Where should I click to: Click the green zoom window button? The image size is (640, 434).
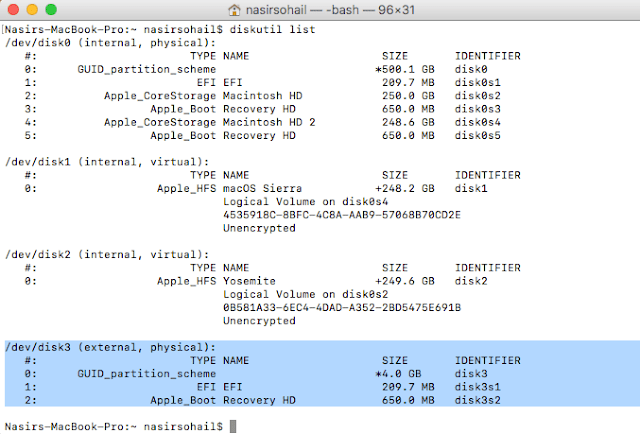[51, 9]
